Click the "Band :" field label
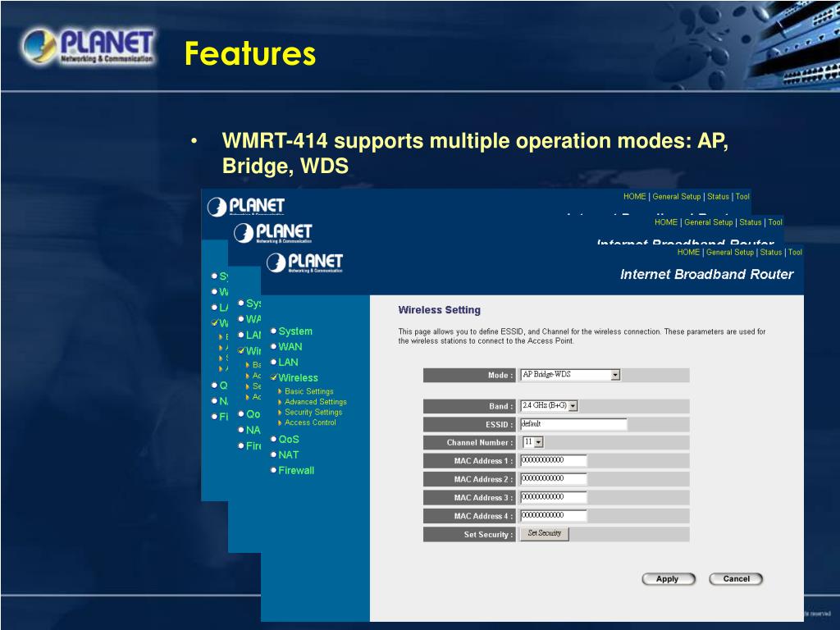Viewport: 840px width, 630px height. 501,407
